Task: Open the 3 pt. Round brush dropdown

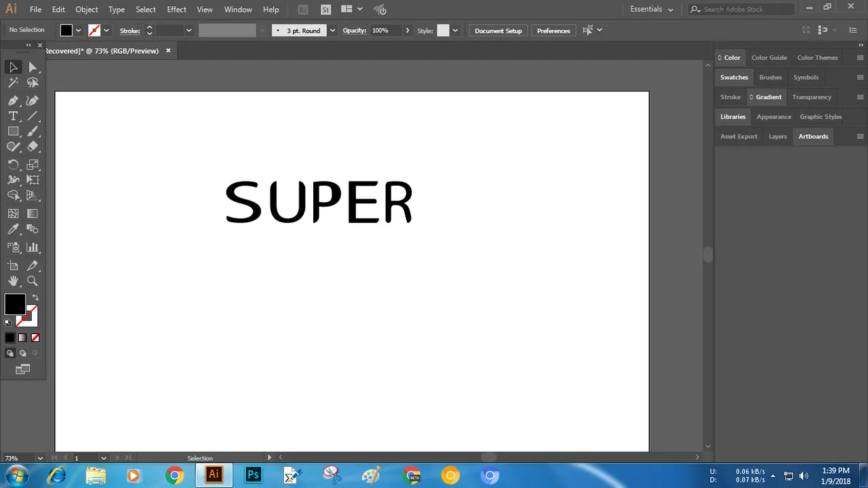Action: pos(332,30)
